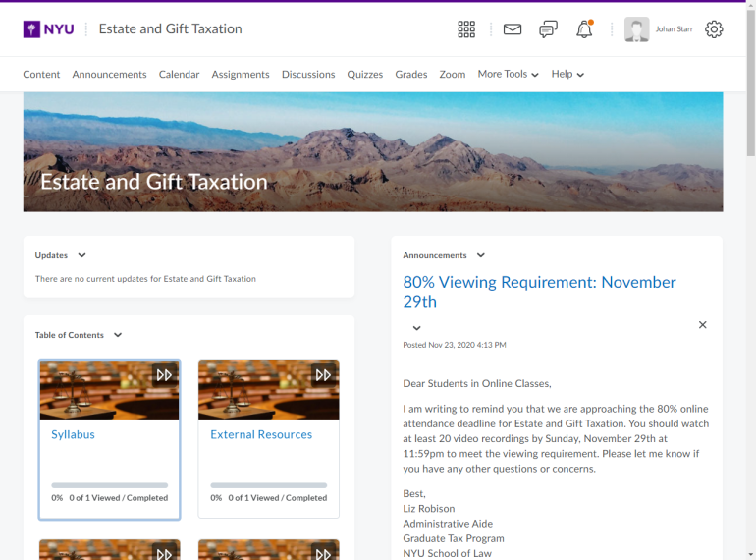Click fast-forward icon on Syllabus card
This screenshot has height=560, width=756.
click(164, 374)
